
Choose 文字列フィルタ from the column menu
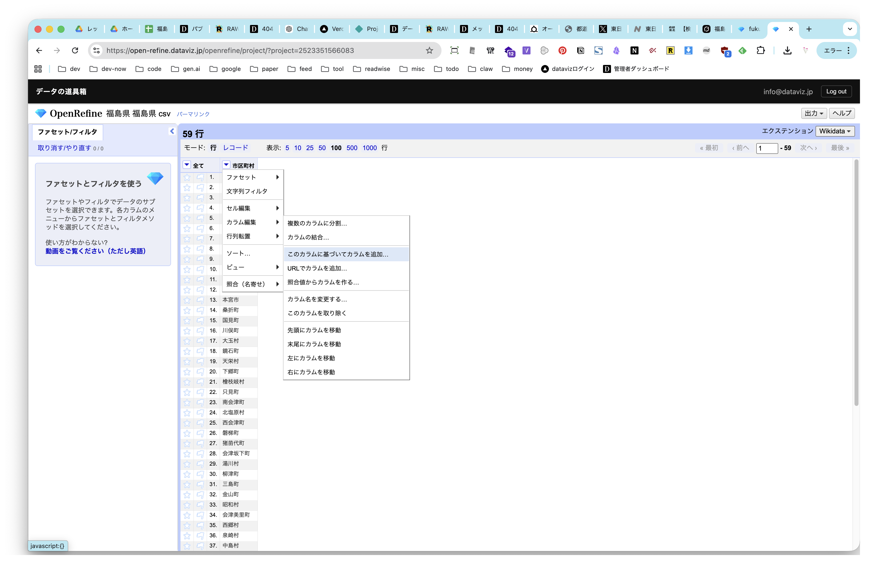pyautogui.click(x=247, y=191)
